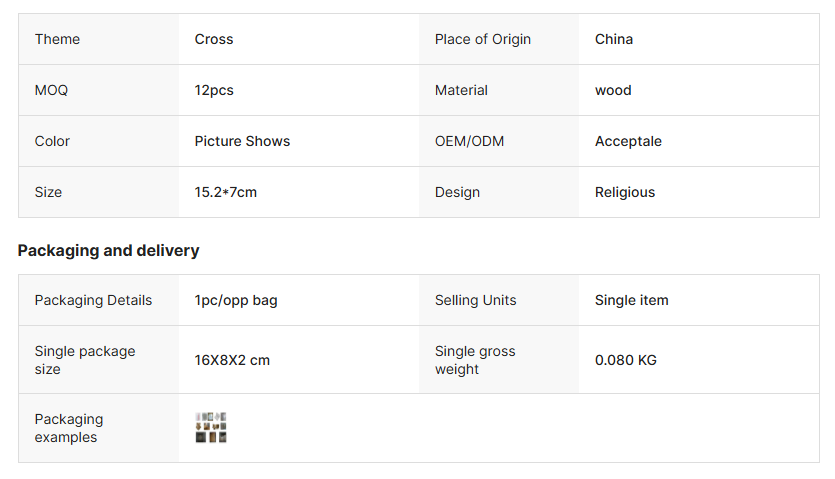Click the Acceptale OEM/ODM value
This screenshot has height=479, width=835.
(628, 141)
